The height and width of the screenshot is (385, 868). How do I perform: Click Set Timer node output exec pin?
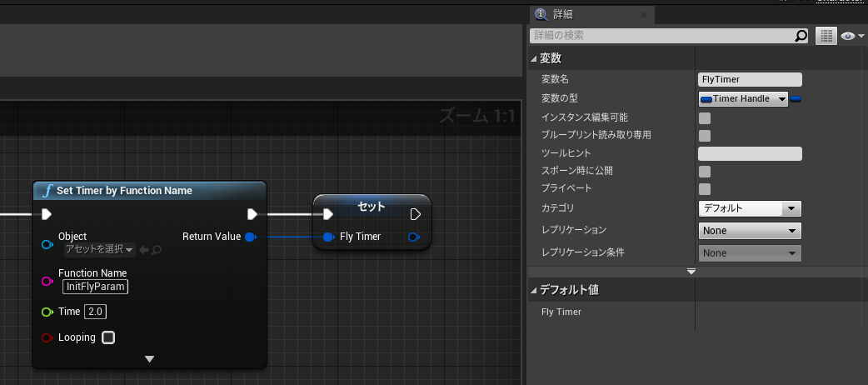252,214
